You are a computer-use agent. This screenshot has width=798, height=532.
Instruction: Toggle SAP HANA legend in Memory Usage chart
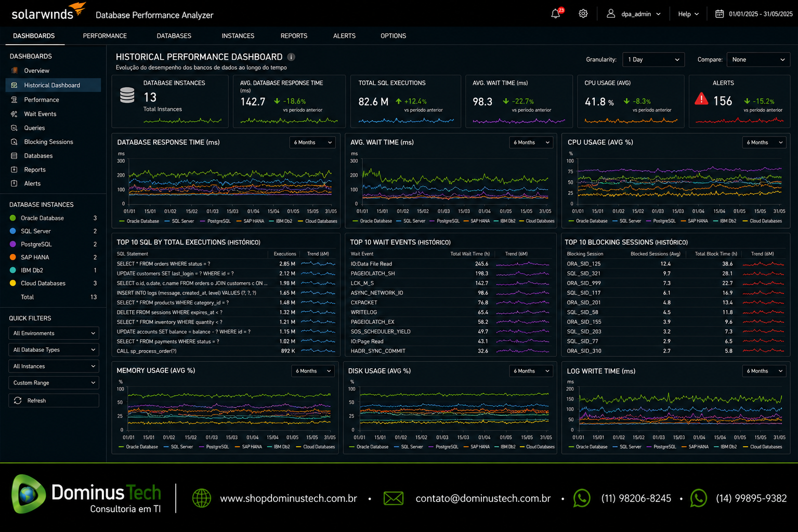pos(248,447)
